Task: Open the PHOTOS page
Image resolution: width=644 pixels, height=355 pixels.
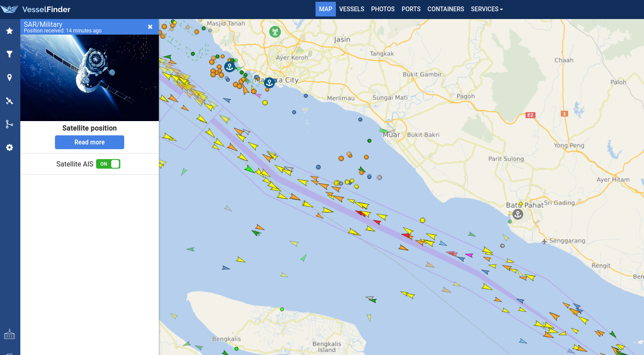Action: click(383, 9)
